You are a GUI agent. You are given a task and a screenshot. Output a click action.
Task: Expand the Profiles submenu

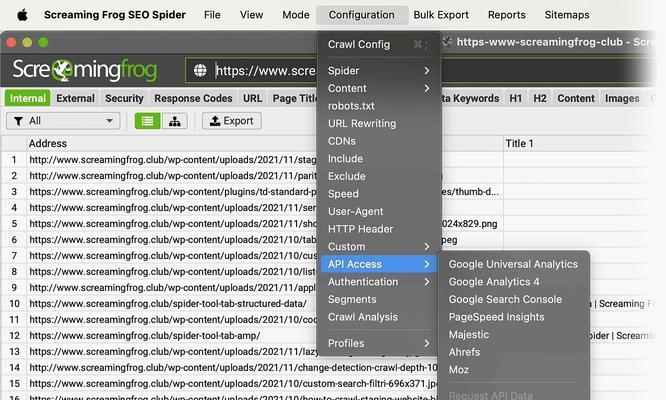[x=378, y=343]
